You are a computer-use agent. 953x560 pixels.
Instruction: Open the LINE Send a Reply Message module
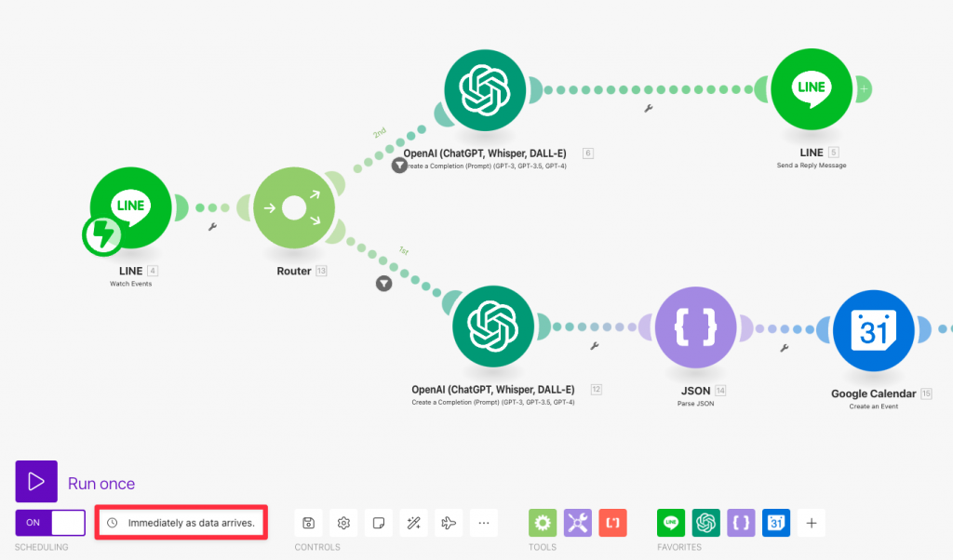point(812,89)
